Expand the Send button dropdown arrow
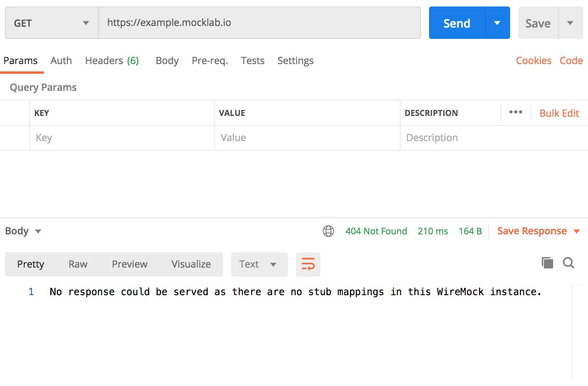Viewport: 588px width, 386px height. (498, 23)
